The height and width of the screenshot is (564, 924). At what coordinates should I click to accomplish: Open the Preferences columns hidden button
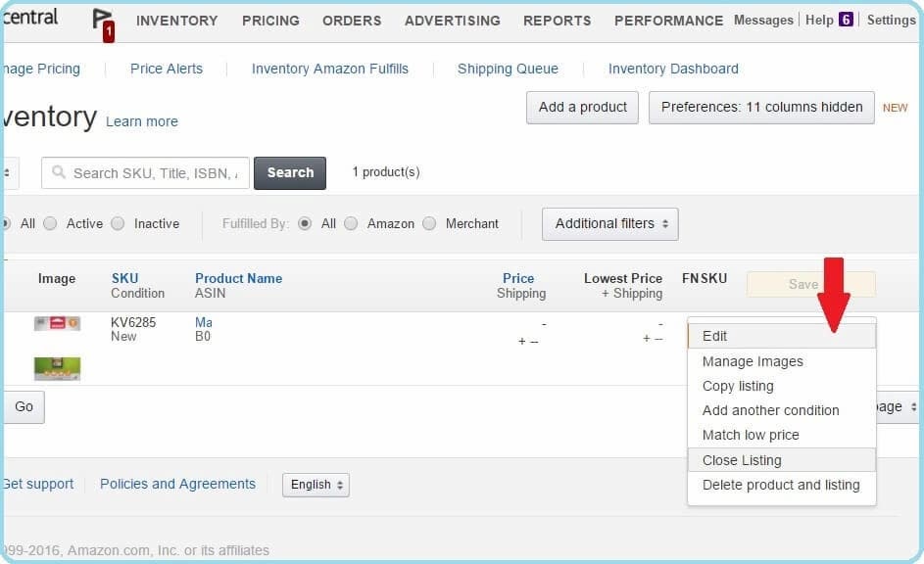(x=761, y=107)
